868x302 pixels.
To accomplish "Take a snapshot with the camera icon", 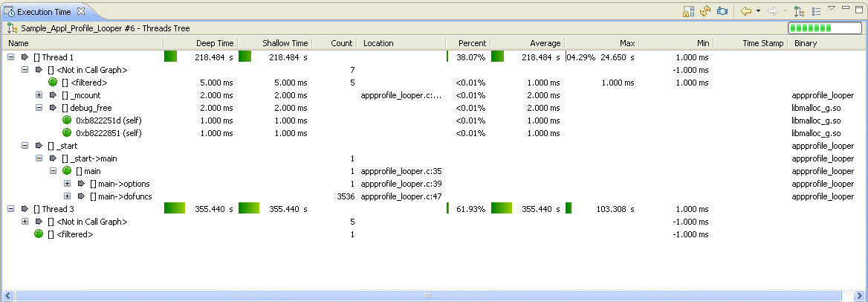I will click(x=722, y=11).
